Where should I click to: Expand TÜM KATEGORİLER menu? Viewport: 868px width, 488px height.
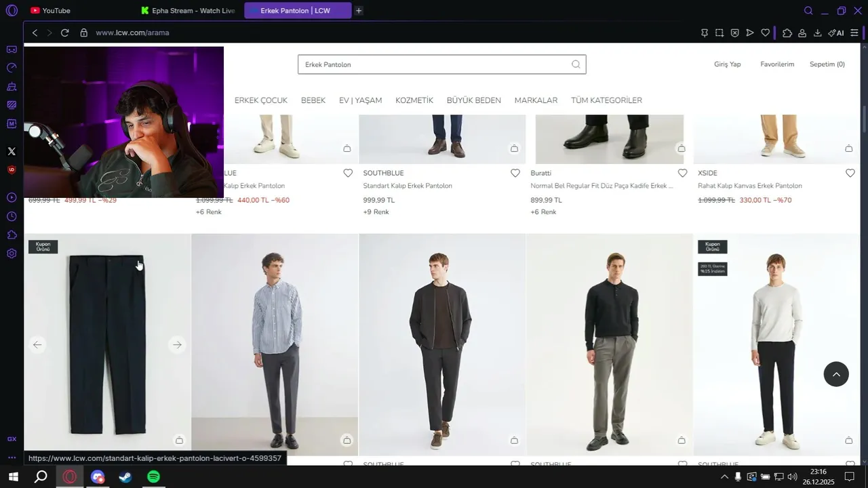606,100
